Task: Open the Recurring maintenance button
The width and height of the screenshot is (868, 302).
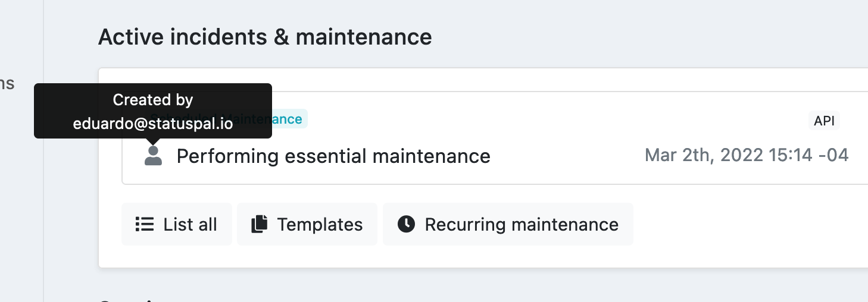Action: [508, 224]
